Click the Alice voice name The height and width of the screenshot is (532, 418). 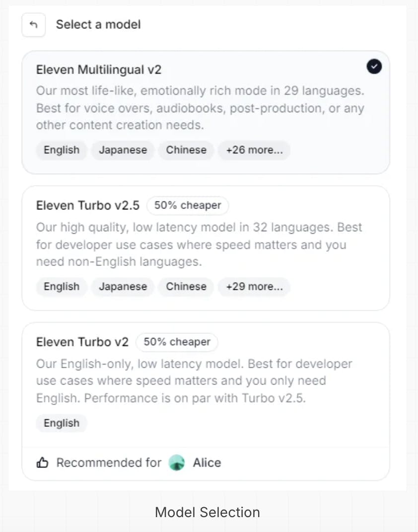(x=207, y=463)
